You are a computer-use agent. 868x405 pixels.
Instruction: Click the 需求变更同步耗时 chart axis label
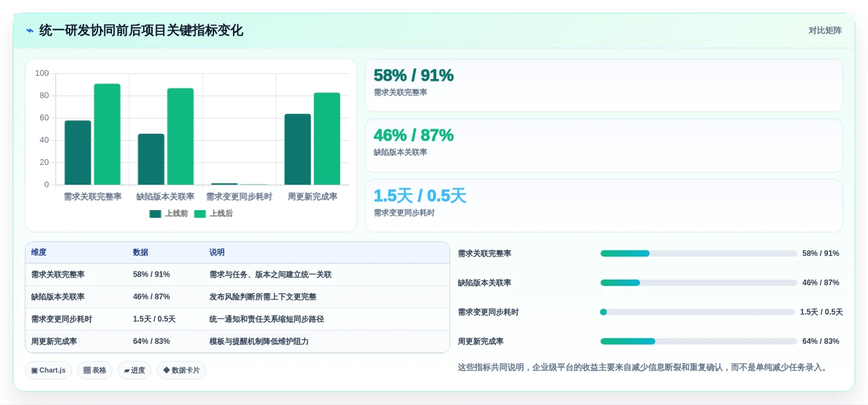[x=239, y=197]
